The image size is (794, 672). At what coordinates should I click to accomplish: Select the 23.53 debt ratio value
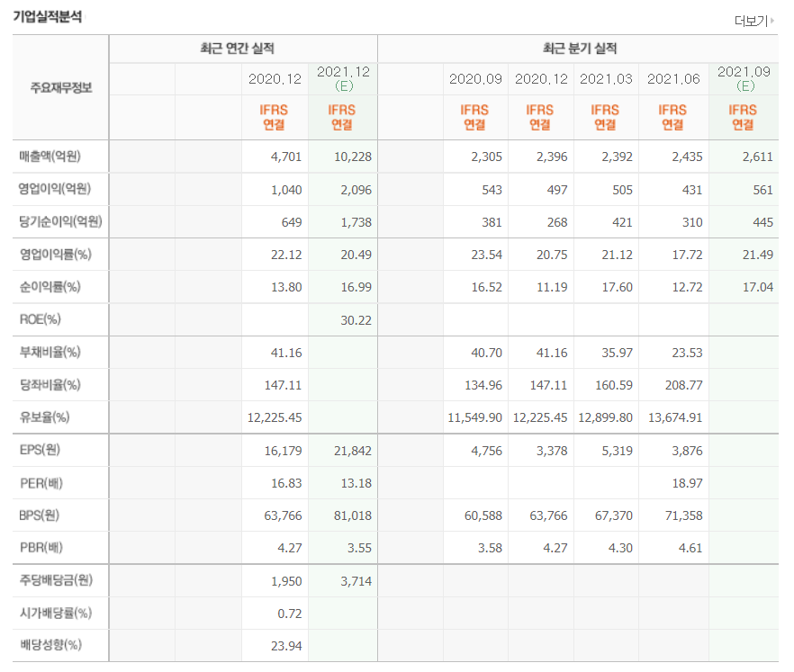point(687,353)
